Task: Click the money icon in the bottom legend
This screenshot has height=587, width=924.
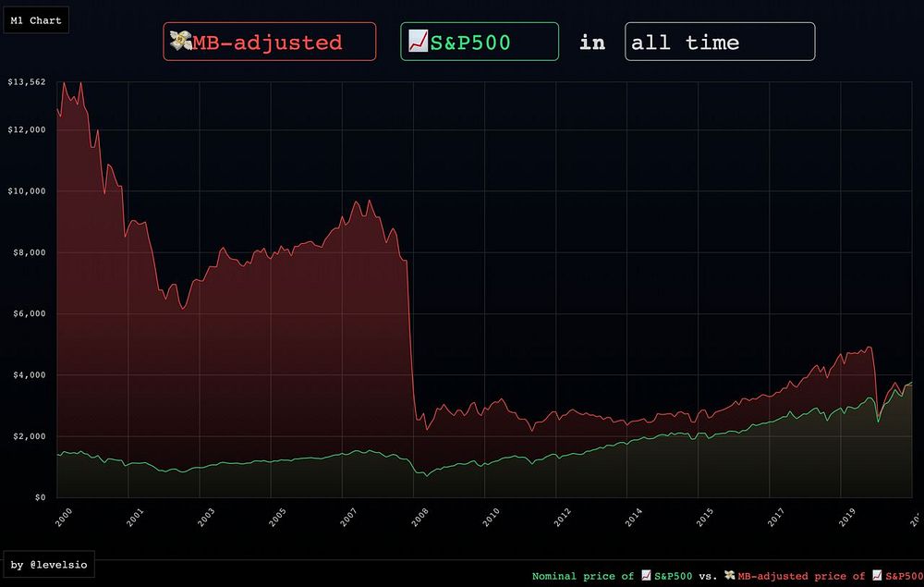Action: coord(730,575)
